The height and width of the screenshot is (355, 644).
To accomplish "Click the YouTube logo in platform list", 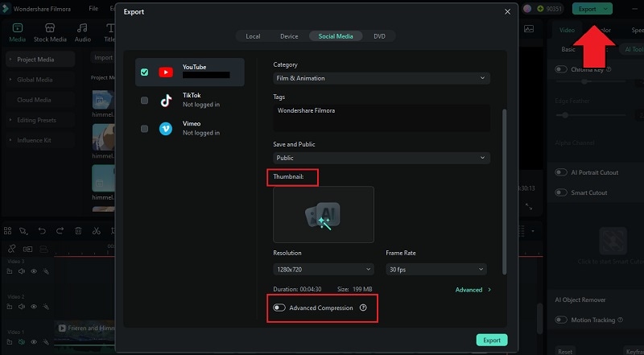I will coord(166,72).
